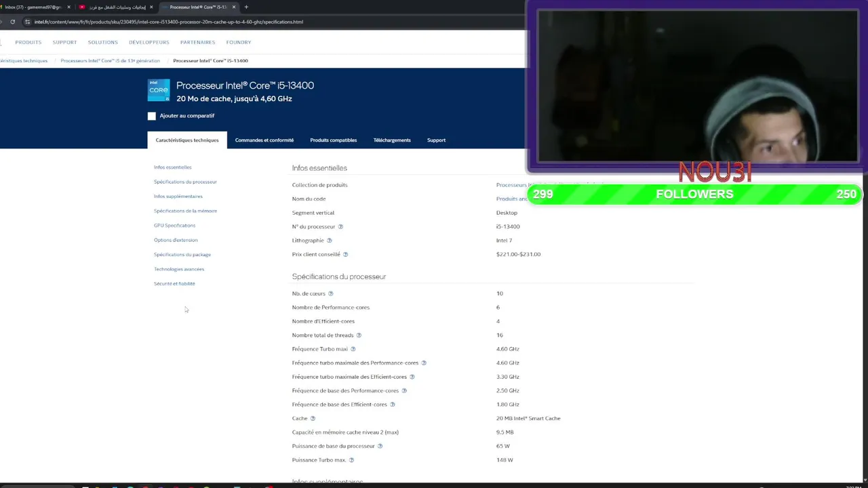Screen dimensions: 868x488
Task: Reload the Intel specifications page
Action: [x=12, y=22]
